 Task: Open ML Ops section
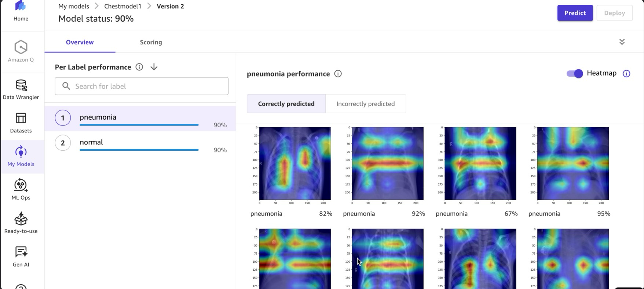[x=21, y=190]
